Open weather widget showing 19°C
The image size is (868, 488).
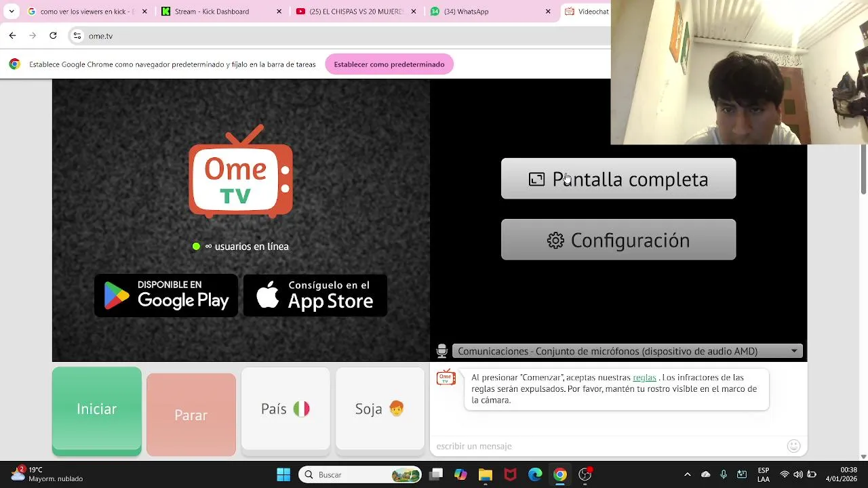[x=46, y=474]
